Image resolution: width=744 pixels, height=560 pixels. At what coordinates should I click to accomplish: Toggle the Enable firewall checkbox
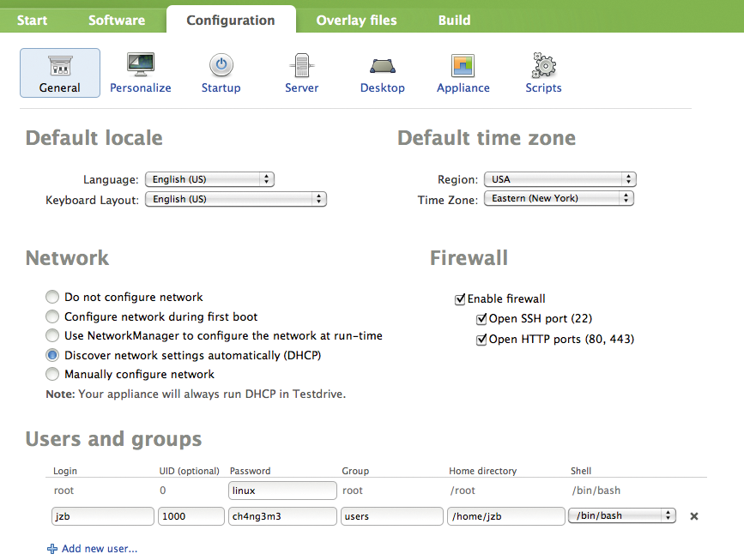click(x=460, y=299)
